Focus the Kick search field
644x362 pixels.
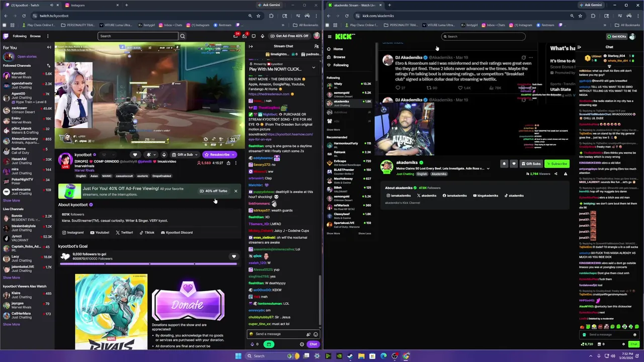click(x=483, y=36)
